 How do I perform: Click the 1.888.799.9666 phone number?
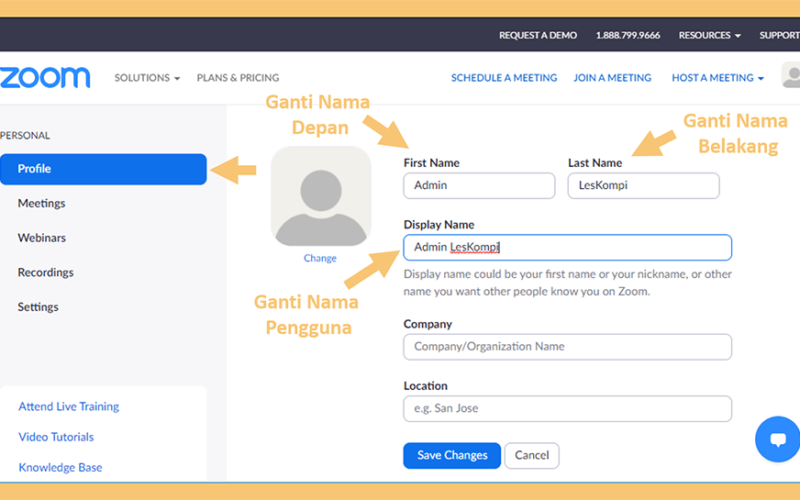(628, 35)
